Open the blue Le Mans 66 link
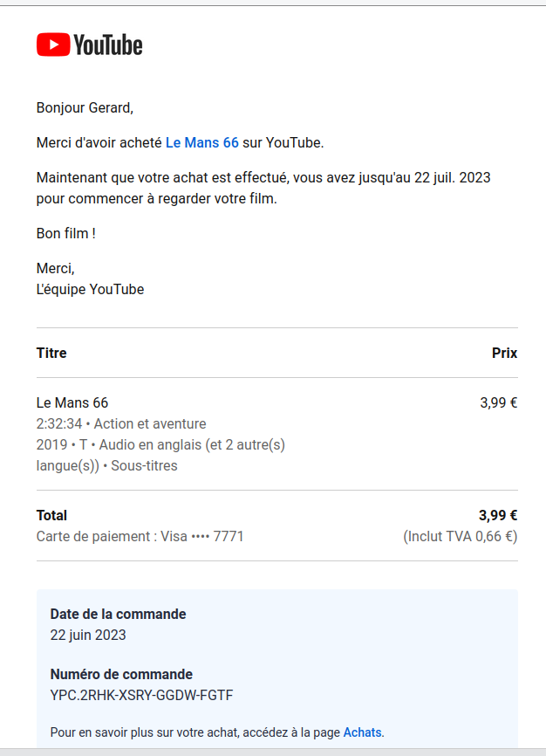Image resolution: width=546 pixels, height=756 pixels. pyautogui.click(x=201, y=142)
